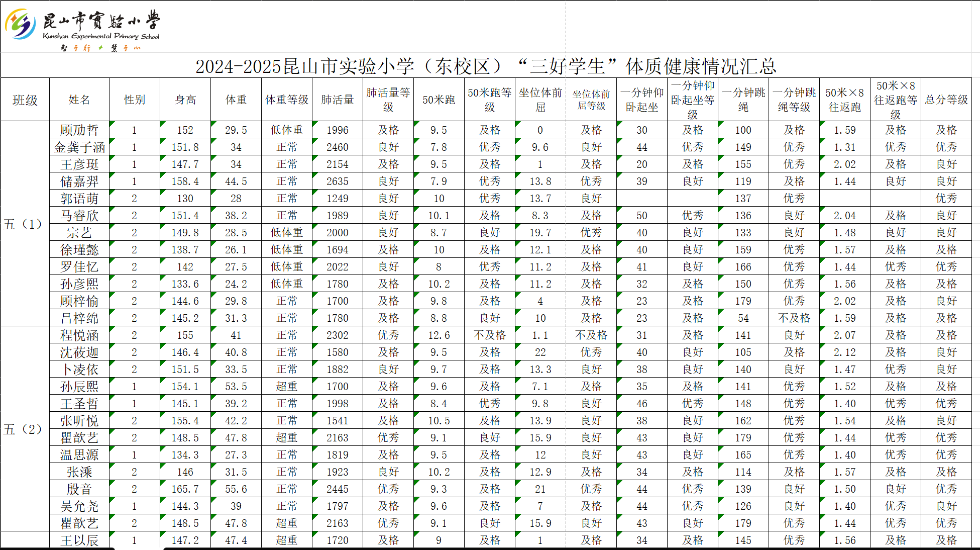The width and height of the screenshot is (980, 550).
Task: Select the name cell 张昕悦
Action: point(79,421)
